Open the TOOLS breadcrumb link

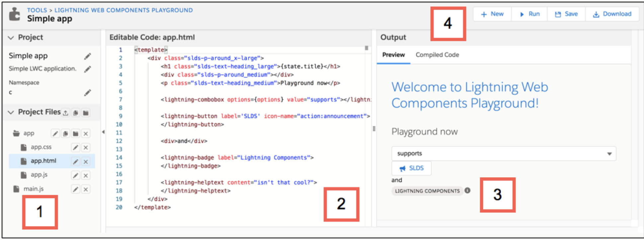pos(37,10)
